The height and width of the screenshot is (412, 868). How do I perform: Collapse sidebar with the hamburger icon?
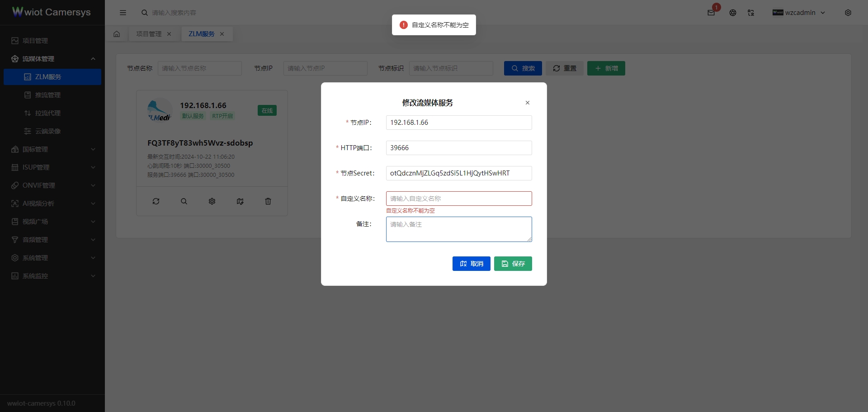(x=123, y=13)
